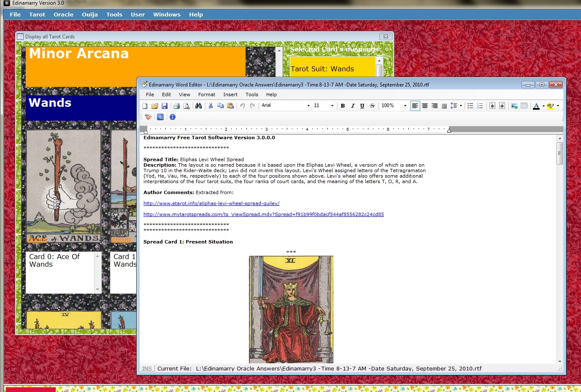Toggle underline formatting
This screenshot has height=392, width=581.
pos(362,106)
